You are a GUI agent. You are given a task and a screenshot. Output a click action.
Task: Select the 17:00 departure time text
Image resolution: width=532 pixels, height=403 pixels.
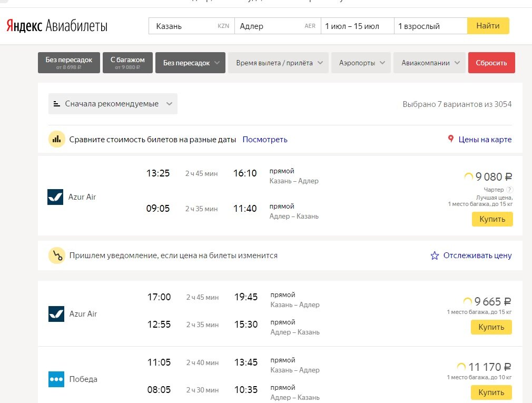[159, 297]
